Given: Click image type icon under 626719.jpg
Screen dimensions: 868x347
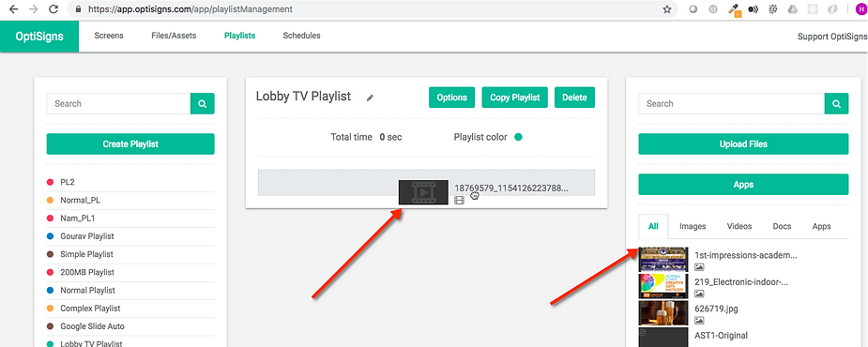Looking at the screenshot, I should coord(699,321).
